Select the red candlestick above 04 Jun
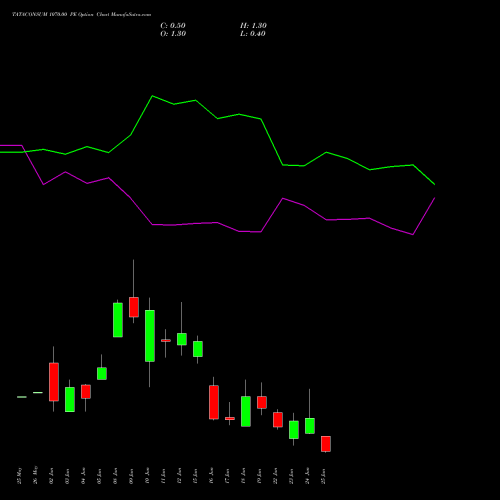 (86, 392)
